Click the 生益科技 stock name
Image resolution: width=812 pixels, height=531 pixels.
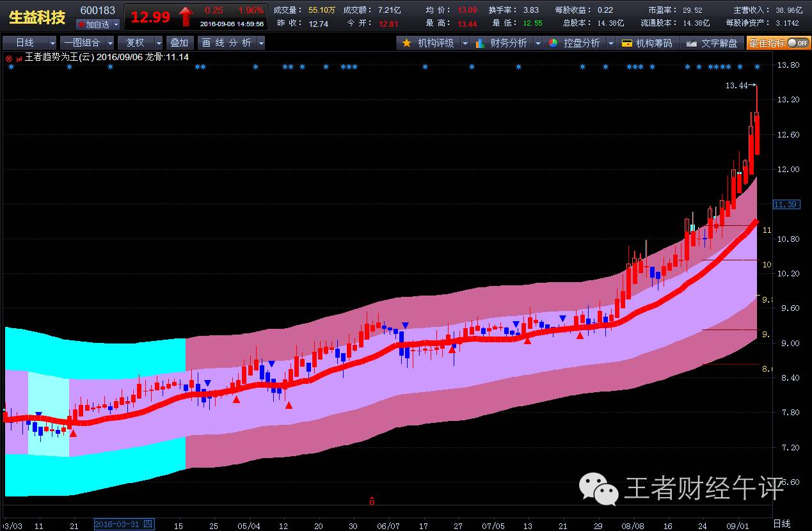tap(37, 17)
